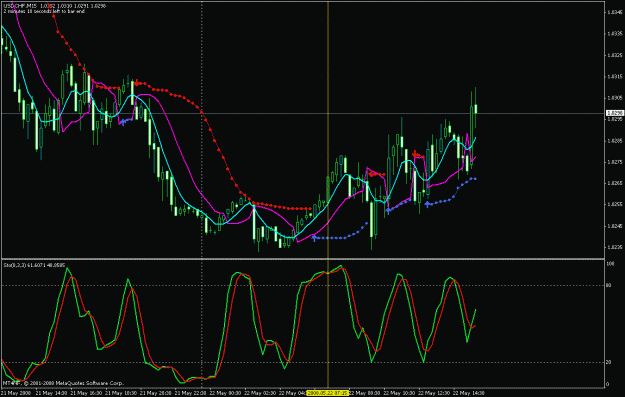625x397 pixels.
Task: Click the MetaQuotes Software Corp. copyright text
Action: 63,383
